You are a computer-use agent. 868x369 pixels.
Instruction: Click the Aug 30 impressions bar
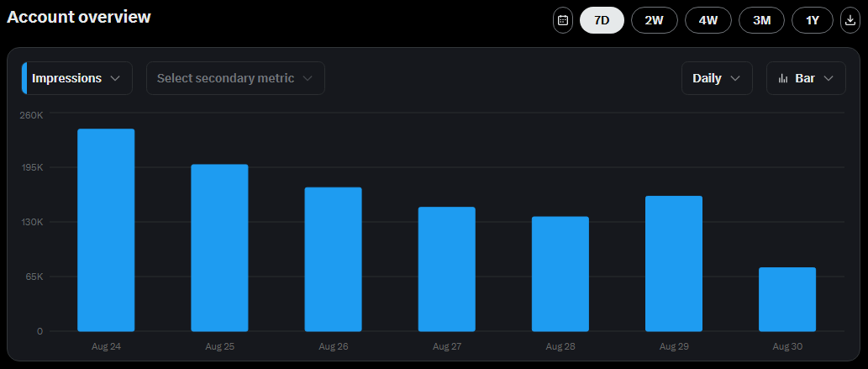coord(787,299)
